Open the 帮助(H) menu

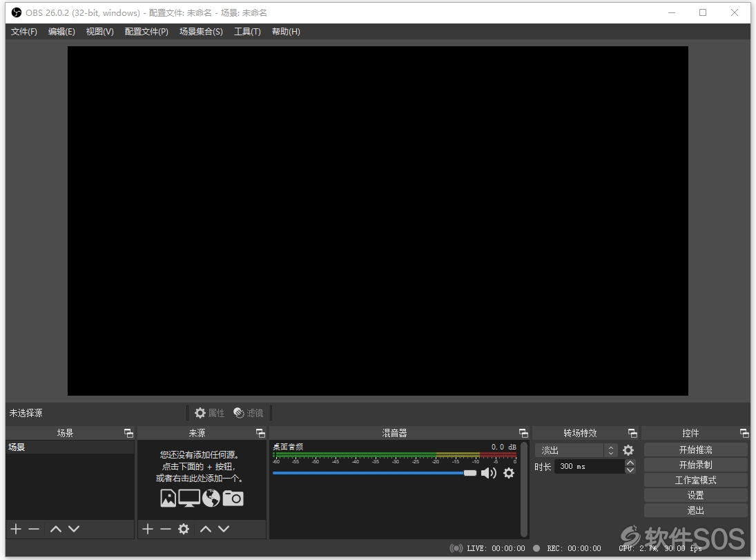[x=286, y=31]
